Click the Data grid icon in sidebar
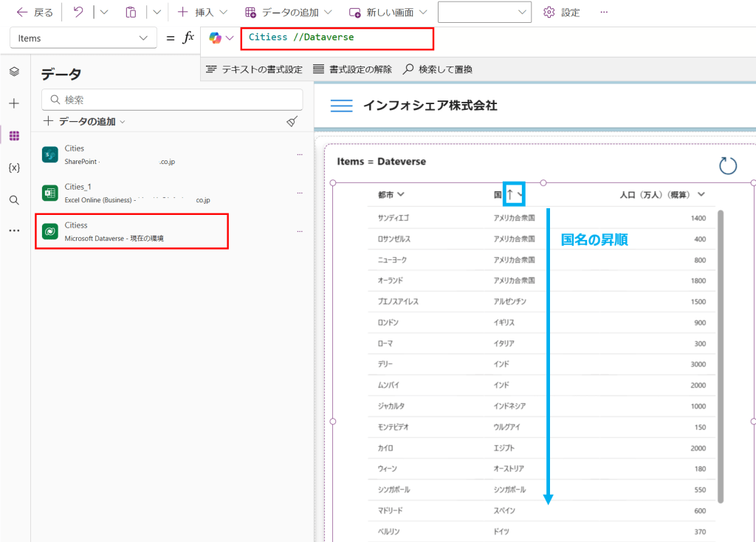756x542 pixels. 14,136
